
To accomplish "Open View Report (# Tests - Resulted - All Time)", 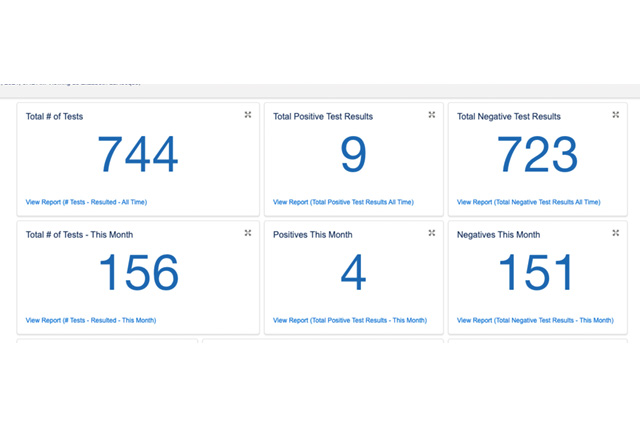I will tap(86, 202).
